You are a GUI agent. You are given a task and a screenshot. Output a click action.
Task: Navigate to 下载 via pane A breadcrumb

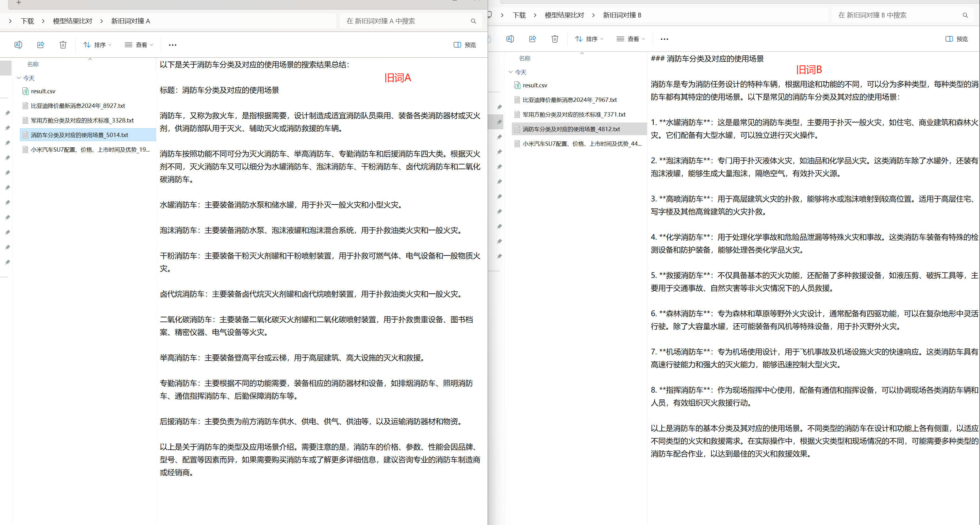(27, 21)
